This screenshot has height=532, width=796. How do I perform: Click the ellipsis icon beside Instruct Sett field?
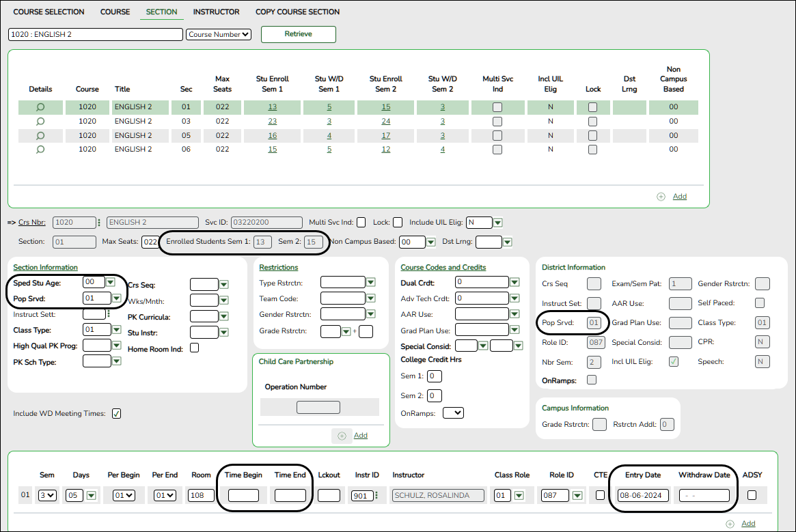point(109,314)
